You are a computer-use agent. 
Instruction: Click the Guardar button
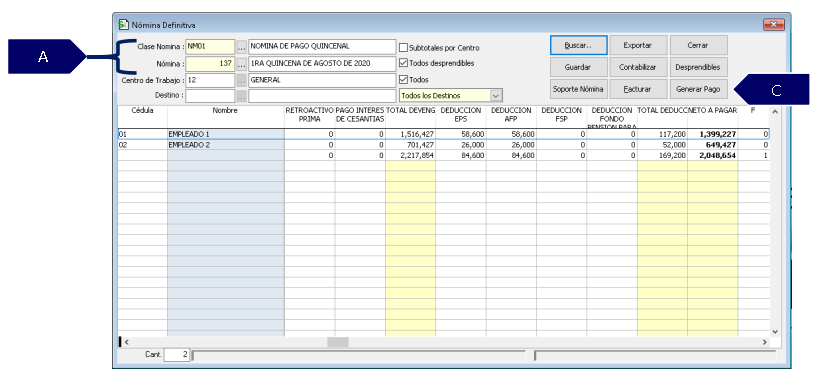tap(578, 67)
